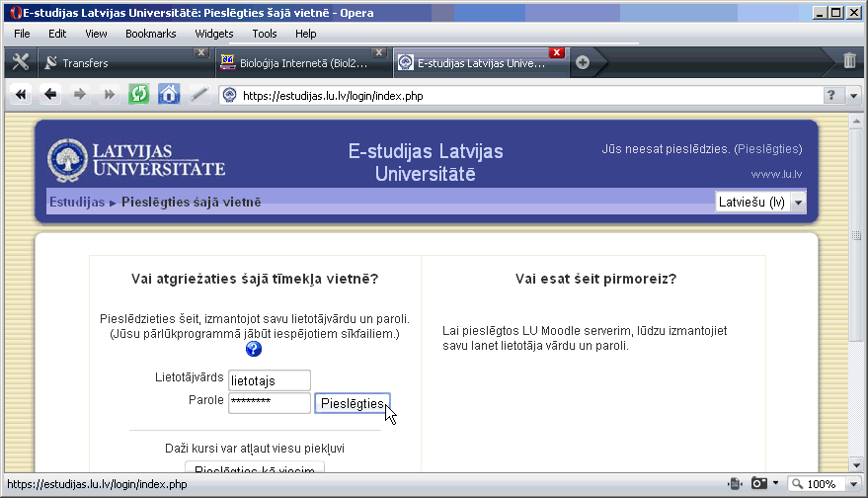Image resolution: width=868 pixels, height=498 pixels.
Task: Go back to the previous page
Action: pos(50,95)
